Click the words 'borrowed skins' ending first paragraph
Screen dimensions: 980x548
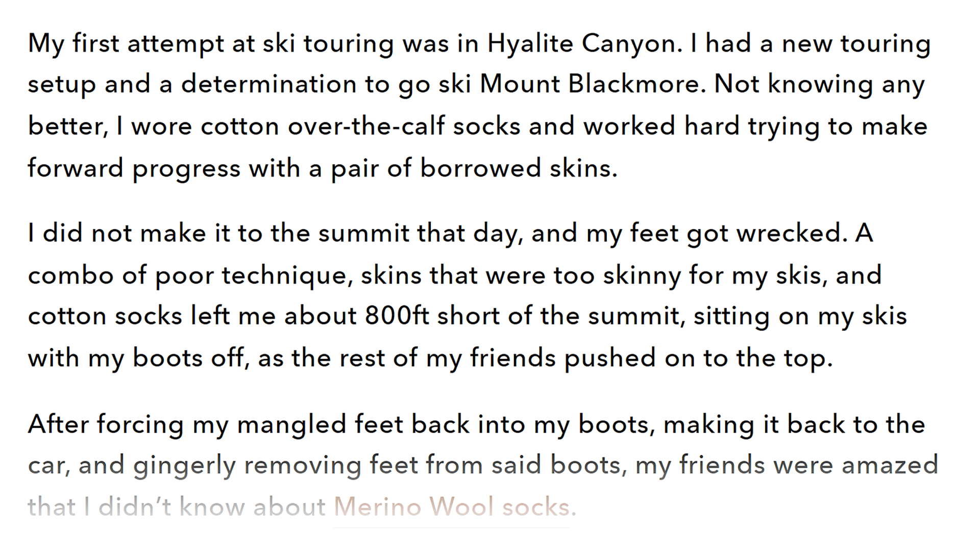pos(519,168)
